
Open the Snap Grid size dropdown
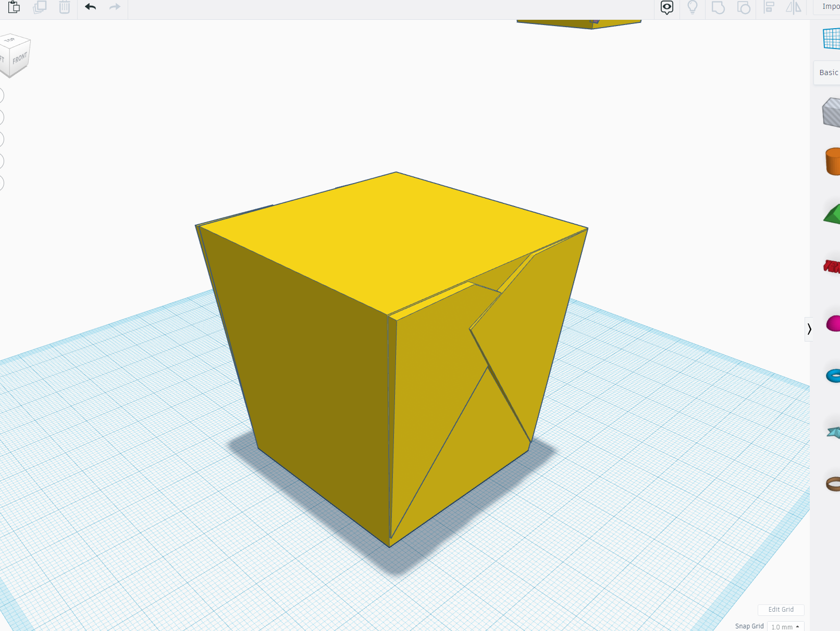(785, 626)
